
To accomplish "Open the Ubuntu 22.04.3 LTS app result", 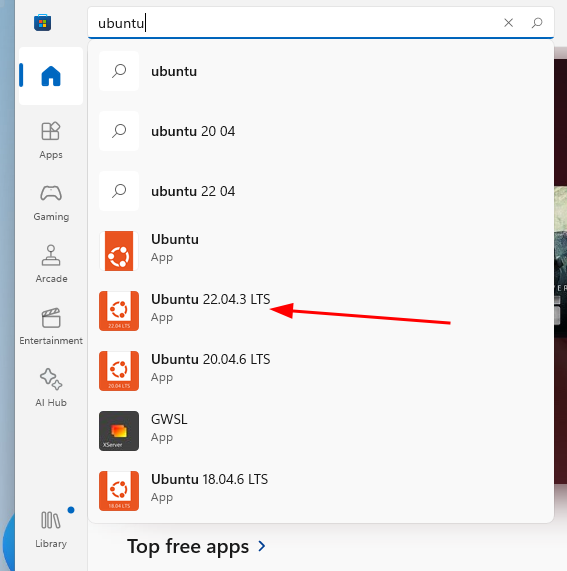I will pyautogui.click(x=321, y=311).
